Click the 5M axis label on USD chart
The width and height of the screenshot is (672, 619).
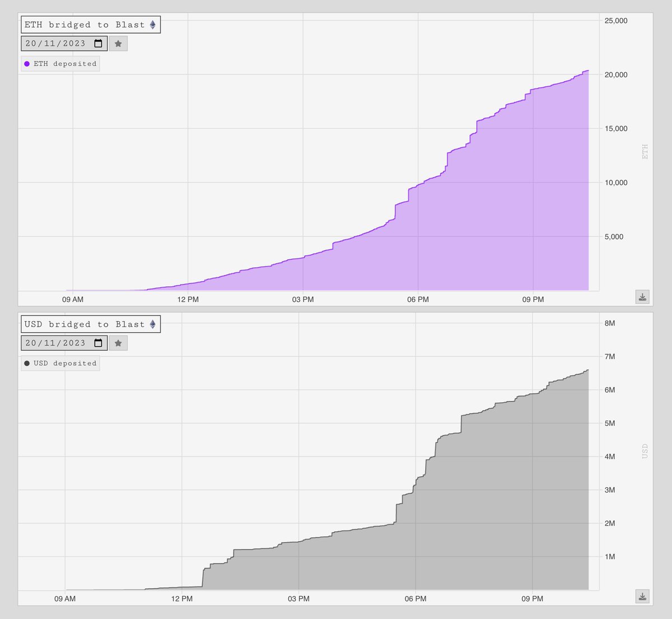click(x=610, y=423)
